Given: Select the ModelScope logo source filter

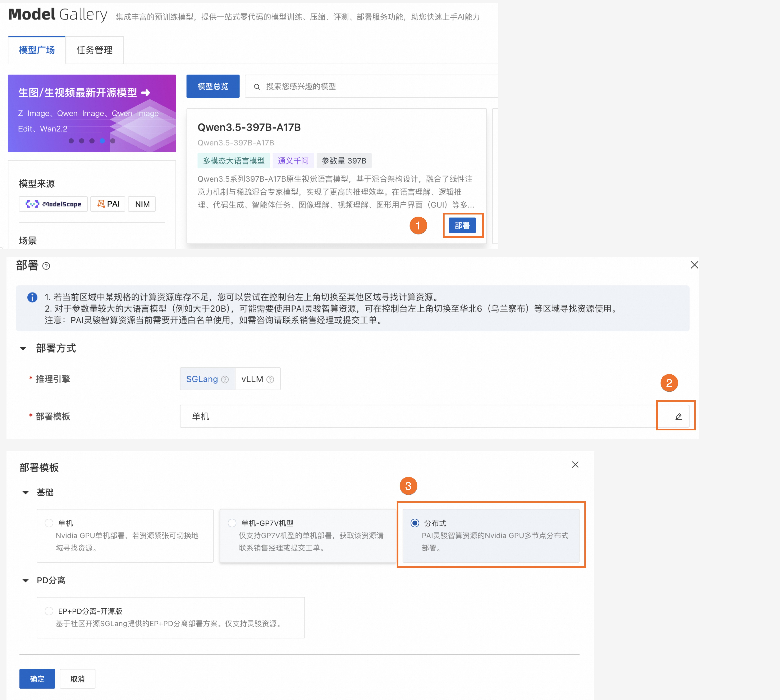Looking at the screenshot, I should pyautogui.click(x=53, y=204).
